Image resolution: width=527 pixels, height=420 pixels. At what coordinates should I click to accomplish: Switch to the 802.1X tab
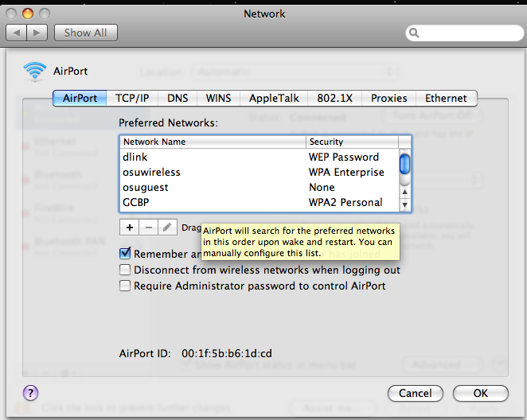coord(335,98)
